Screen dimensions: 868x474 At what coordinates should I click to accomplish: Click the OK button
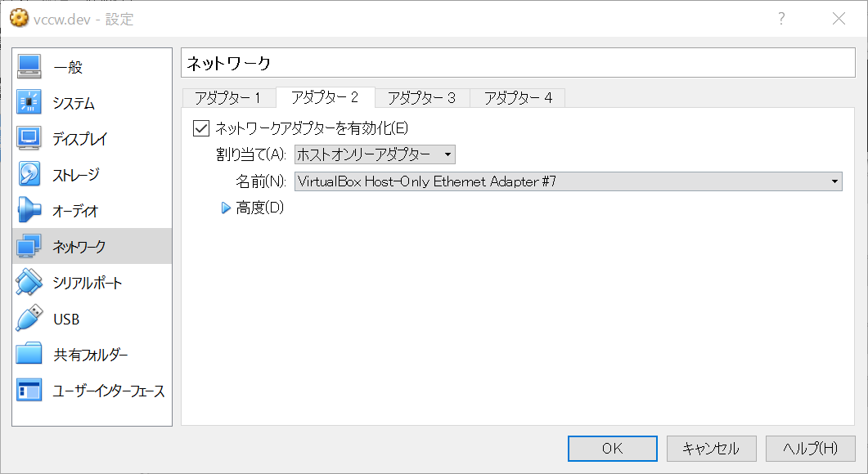(612, 448)
